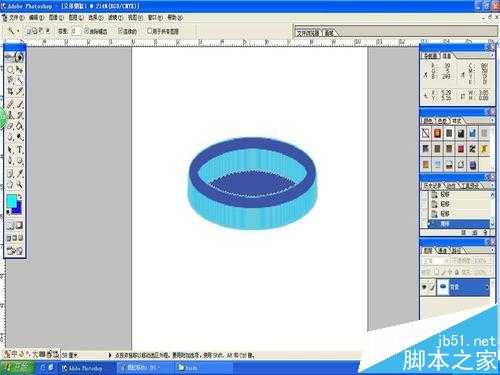Screen dimensions: 500x375
Task: Open the Windows Start button
Action: pos(17,368)
